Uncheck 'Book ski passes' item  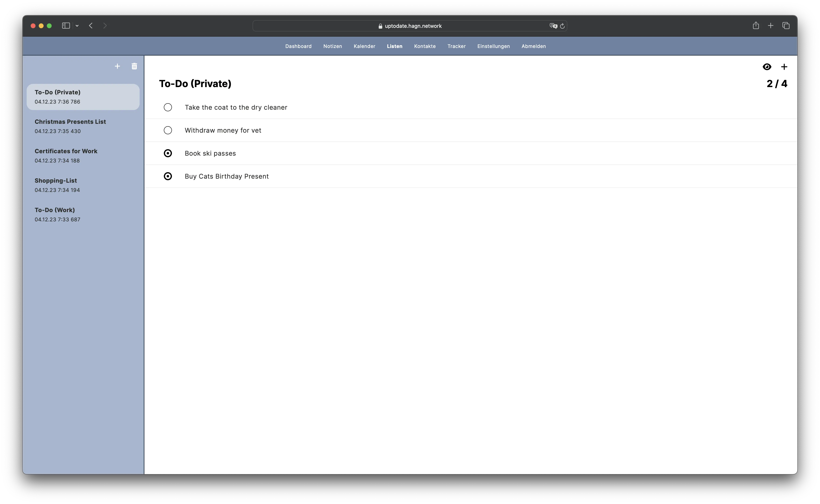168,153
